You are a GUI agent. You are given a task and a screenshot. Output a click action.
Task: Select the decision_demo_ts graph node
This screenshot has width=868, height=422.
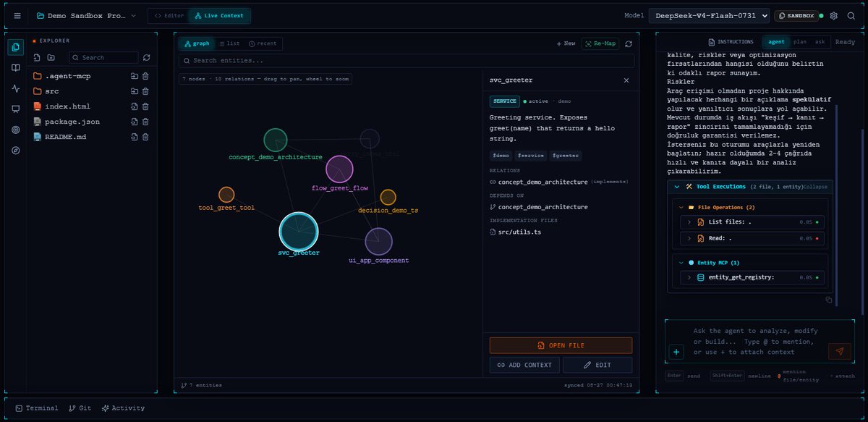(388, 197)
